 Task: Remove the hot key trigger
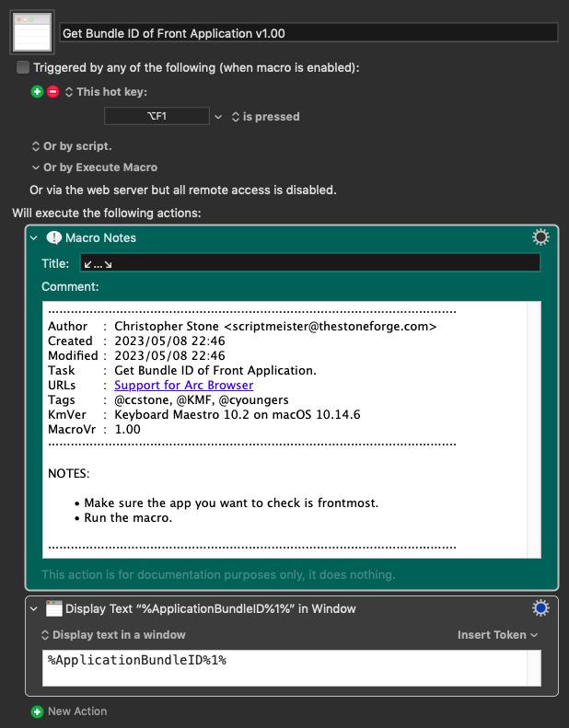tap(53, 91)
